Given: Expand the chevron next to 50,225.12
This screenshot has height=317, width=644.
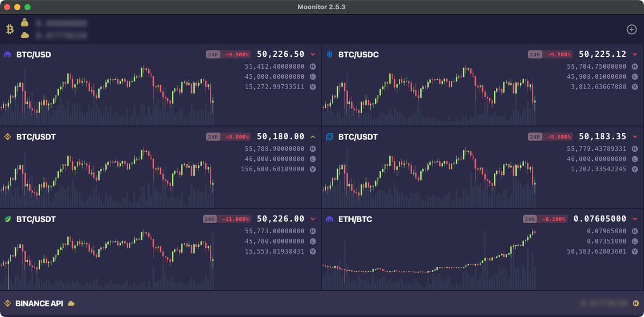Looking at the screenshot, I should (x=635, y=54).
